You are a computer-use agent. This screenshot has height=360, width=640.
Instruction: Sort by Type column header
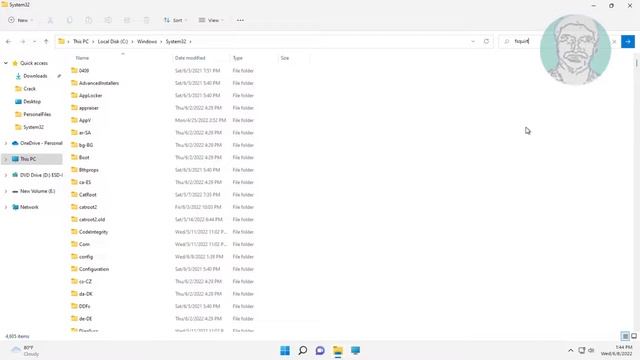tap(238, 58)
